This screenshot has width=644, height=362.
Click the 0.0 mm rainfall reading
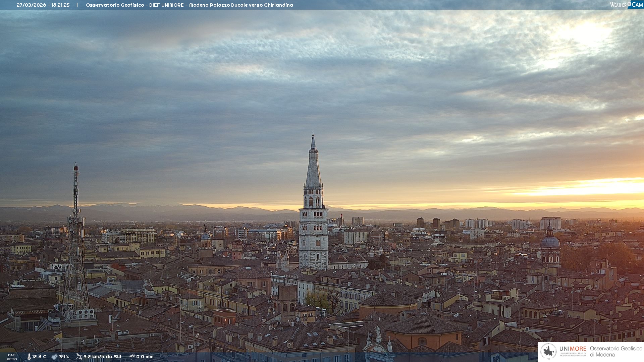pos(145,357)
